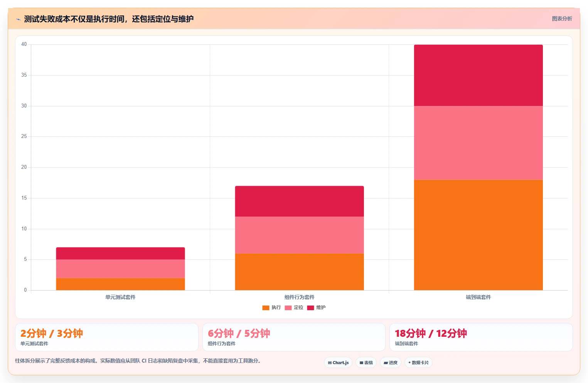Screen dimensions: 588x383
Task: Click the y-axis tick label 30
Action: 24,106
